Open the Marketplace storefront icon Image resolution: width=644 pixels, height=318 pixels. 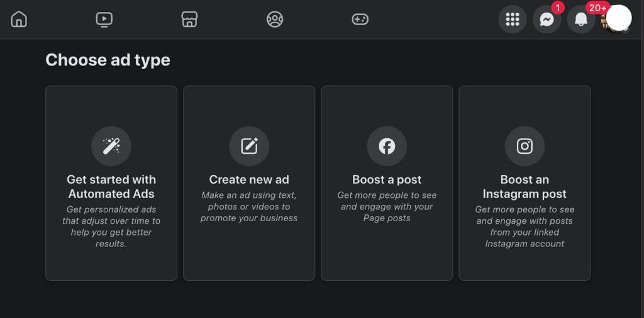pos(189,19)
